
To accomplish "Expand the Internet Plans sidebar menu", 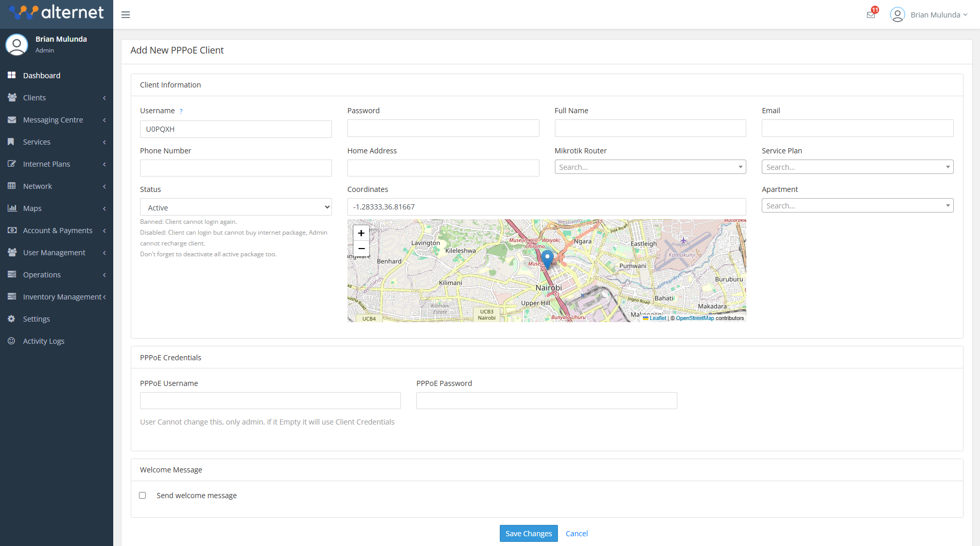I will [x=57, y=164].
